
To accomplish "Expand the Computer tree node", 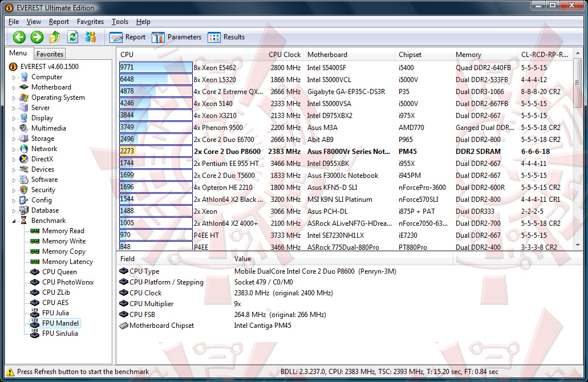I will 14,77.
